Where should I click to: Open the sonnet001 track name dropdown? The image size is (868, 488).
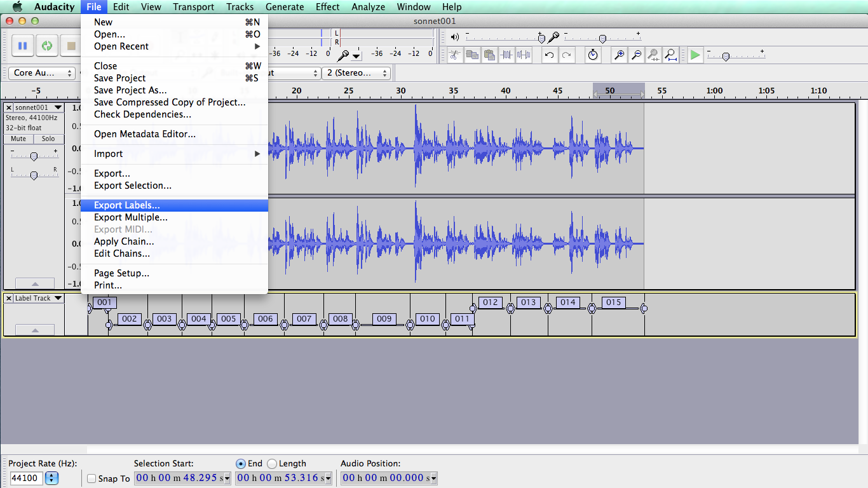(58, 107)
